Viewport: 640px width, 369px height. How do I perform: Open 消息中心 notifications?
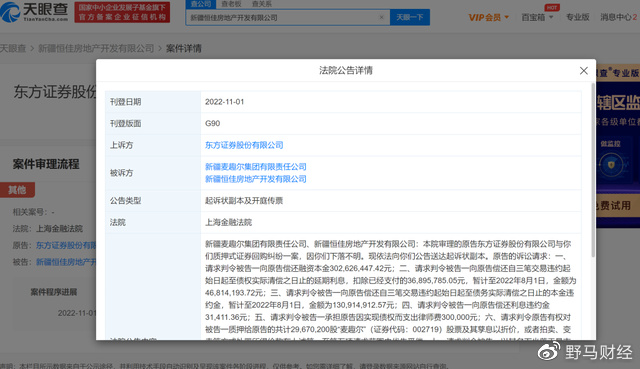[618, 17]
